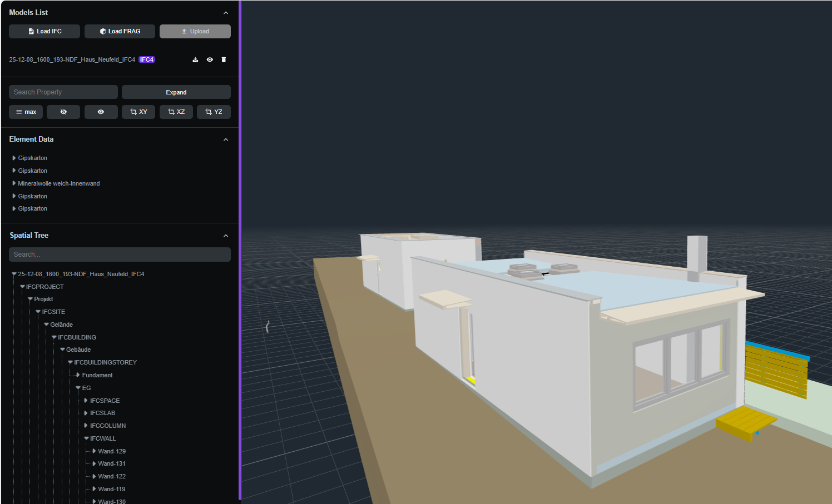Click the XY crop plane button
Viewport: 832px width, 504px height.
click(138, 112)
